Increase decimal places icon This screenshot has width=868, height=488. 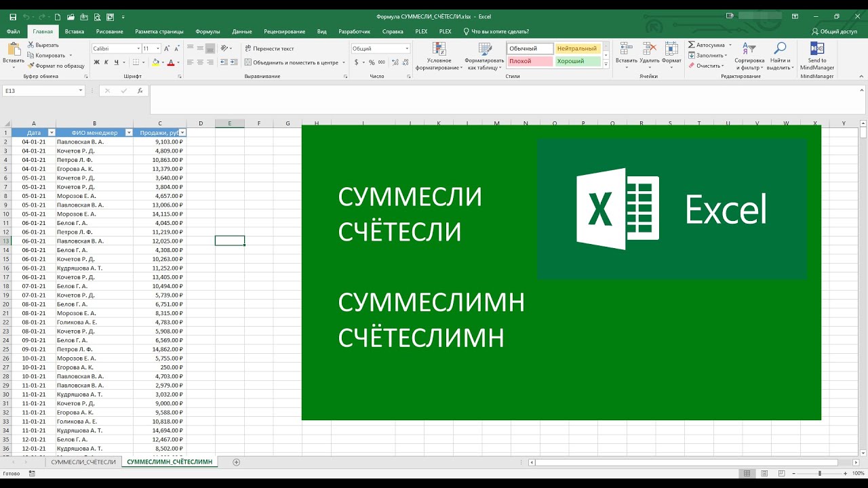click(395, 62)
